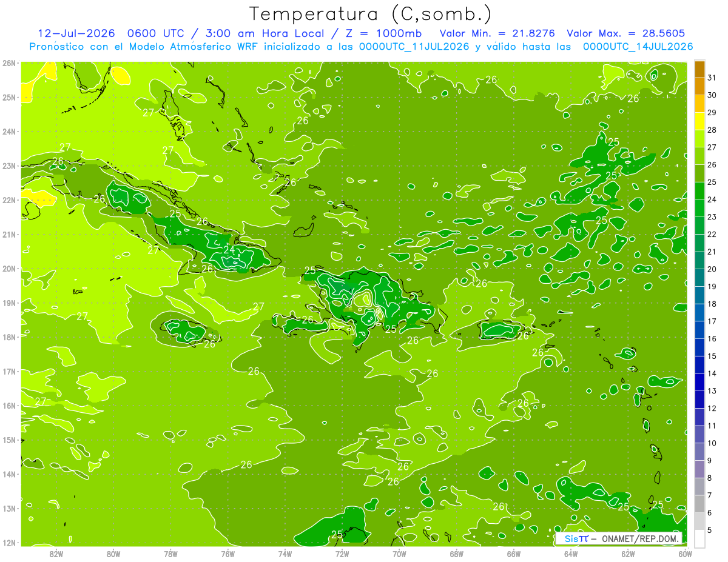
Task: Click the '0000UTC_14JUL2026' valid-until time
Action: tap(638, 46)
